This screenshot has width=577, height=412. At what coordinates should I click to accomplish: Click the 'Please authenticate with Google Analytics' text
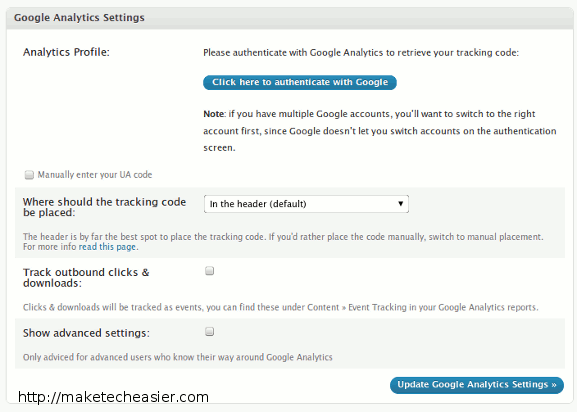[361, 53]
